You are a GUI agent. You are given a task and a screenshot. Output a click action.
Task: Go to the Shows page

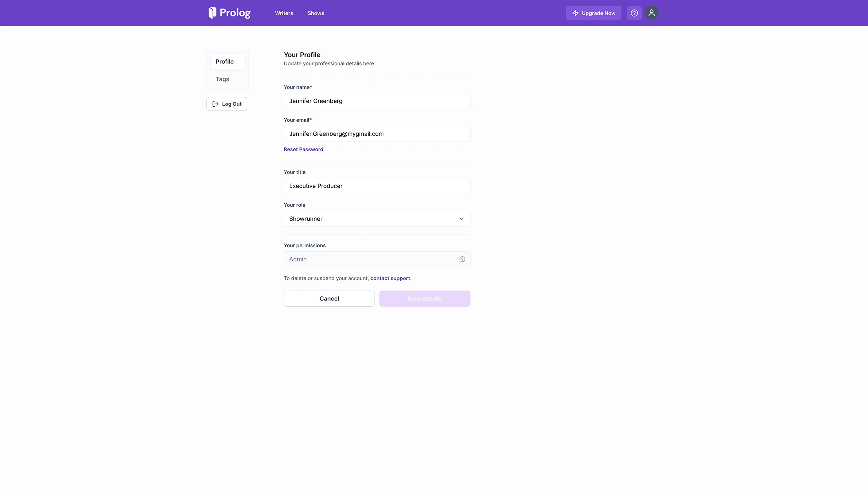316,13
